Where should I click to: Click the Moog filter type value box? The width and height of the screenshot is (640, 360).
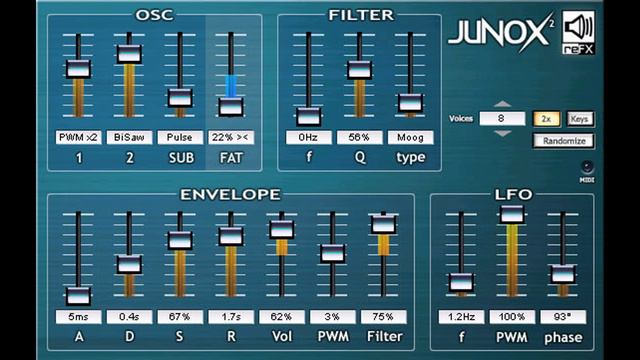pos(410,138)
